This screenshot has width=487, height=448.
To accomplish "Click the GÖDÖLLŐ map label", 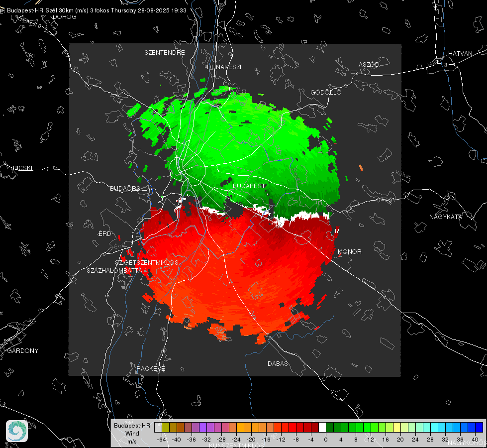I will [326, 92].
